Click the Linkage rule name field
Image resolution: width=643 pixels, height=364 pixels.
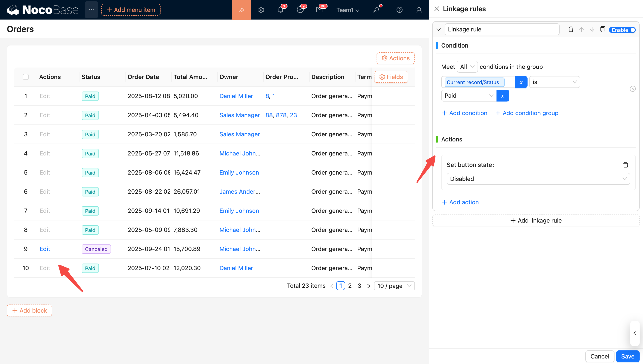tap(502, 30)
